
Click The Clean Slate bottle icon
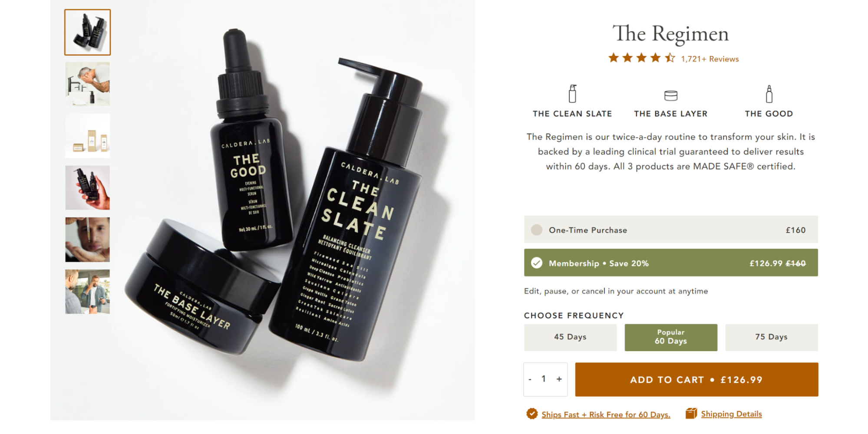pyautogui.click(x=572, y=94)
